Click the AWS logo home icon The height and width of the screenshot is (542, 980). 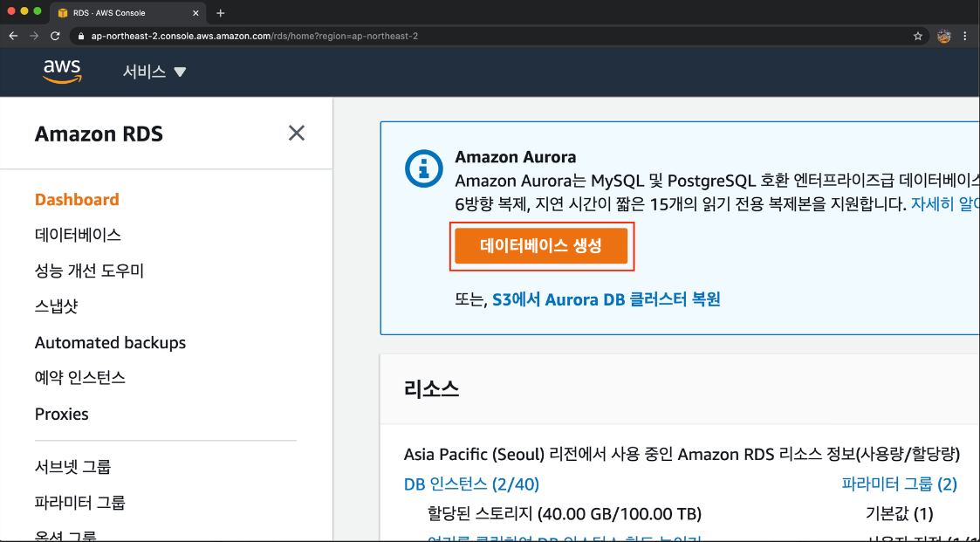pos(62,72)
